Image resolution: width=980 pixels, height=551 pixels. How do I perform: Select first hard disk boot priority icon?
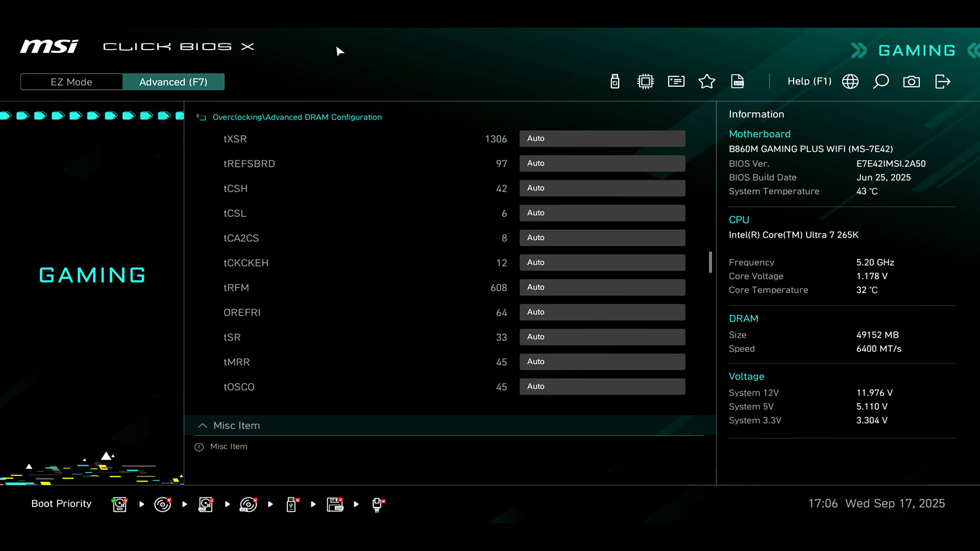[x=119, y=504]
